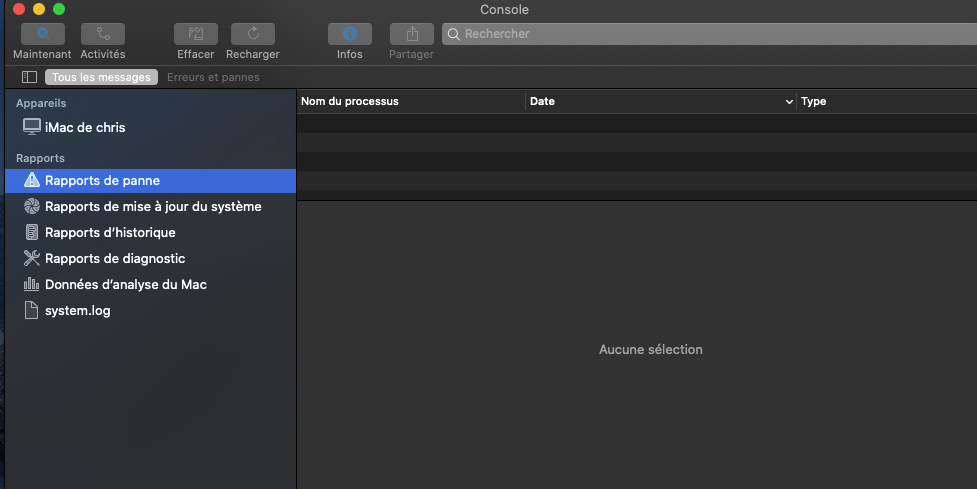Screen dimensions: 977x489
Task: Open the Activités toolbar button
Action: (x=103, y=34)
